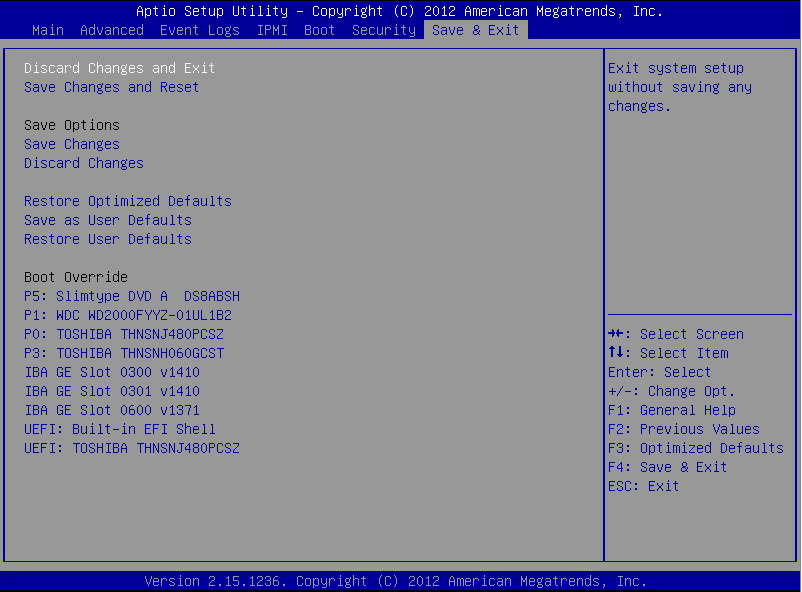This screenshot has height=592, width=802.
Task: Go to the IPMI tab
Action: pyautogui.click(x=272, y=30)
